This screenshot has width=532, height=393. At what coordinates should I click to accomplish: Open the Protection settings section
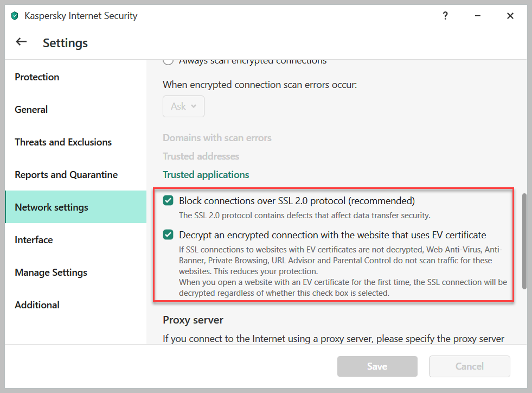(37, 77)
